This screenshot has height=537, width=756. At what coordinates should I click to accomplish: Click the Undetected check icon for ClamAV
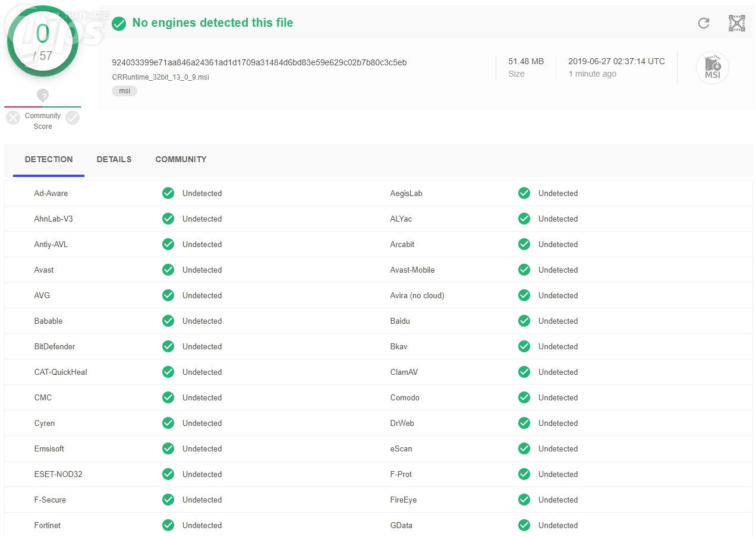524,372
